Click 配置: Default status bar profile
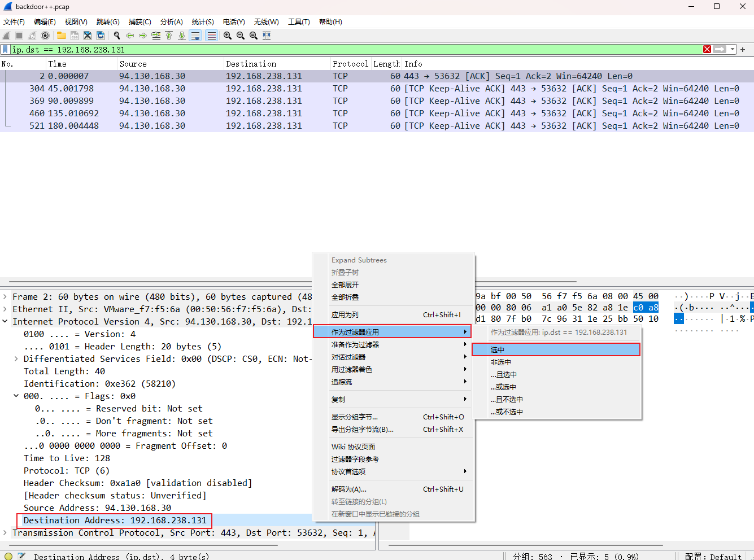Viewport: 754px width, 560px height. (713, 556)
